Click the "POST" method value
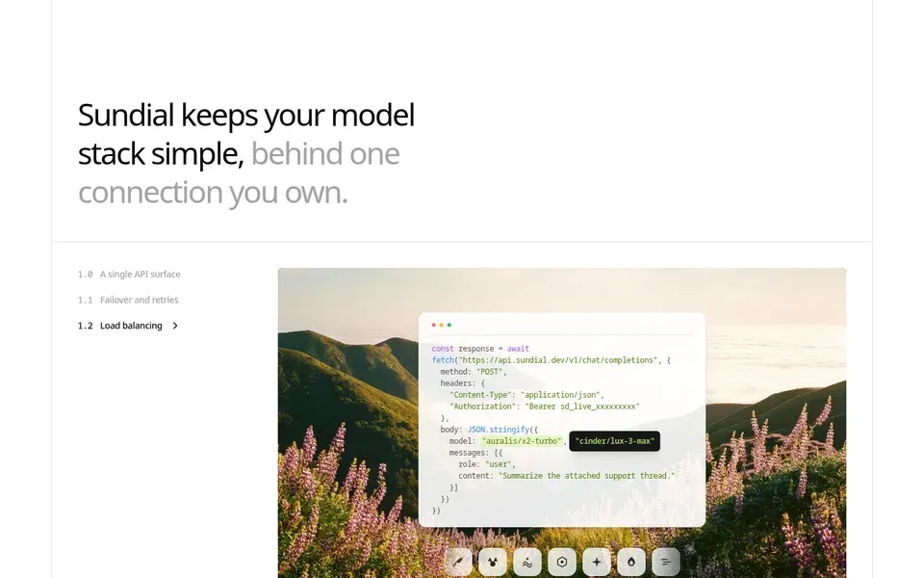The height and width of the screenshot is (578, 924). coord(489,372)
